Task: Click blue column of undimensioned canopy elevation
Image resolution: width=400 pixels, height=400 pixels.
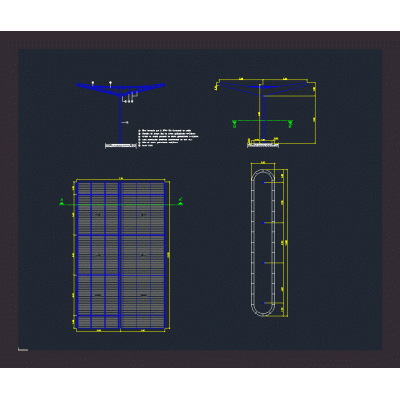Action: 120,119
